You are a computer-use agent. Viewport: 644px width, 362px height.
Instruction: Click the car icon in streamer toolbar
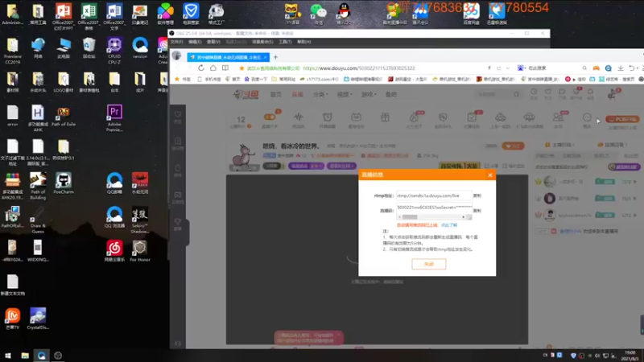coord(500,117)
